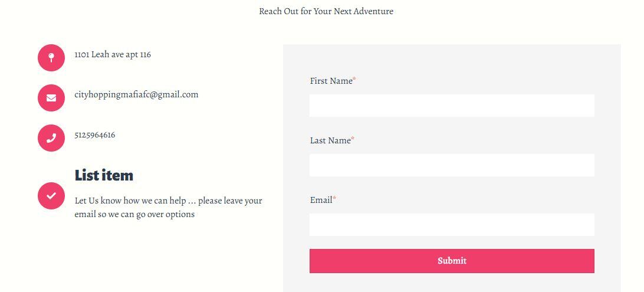Click the map pin location icon
Screen dimensions: 644x292
51,58
